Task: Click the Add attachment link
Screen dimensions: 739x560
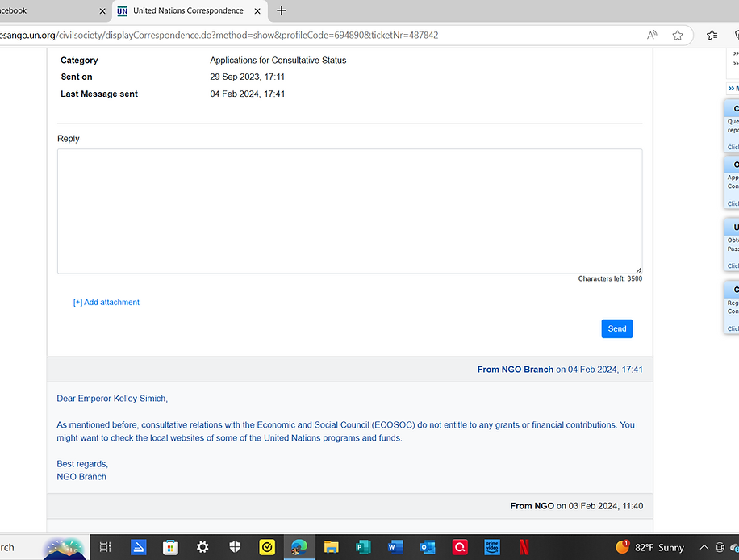Action: (106, 302)
